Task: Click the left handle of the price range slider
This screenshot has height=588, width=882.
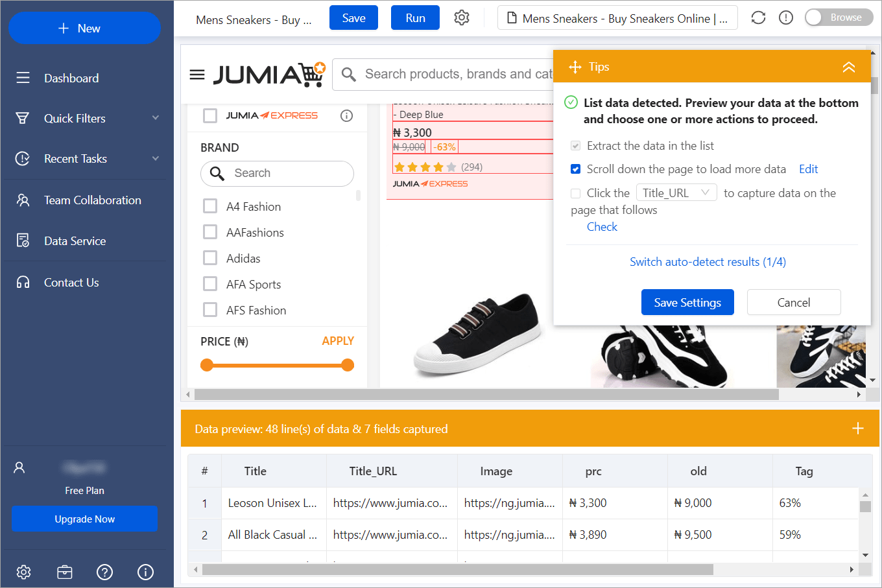Action: [x=206, y=365]
